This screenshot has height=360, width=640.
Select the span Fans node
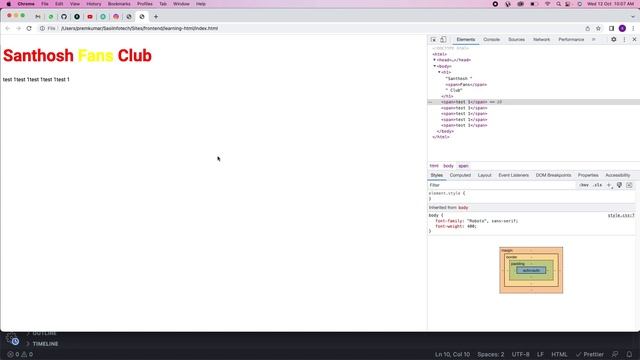(466, 84)
